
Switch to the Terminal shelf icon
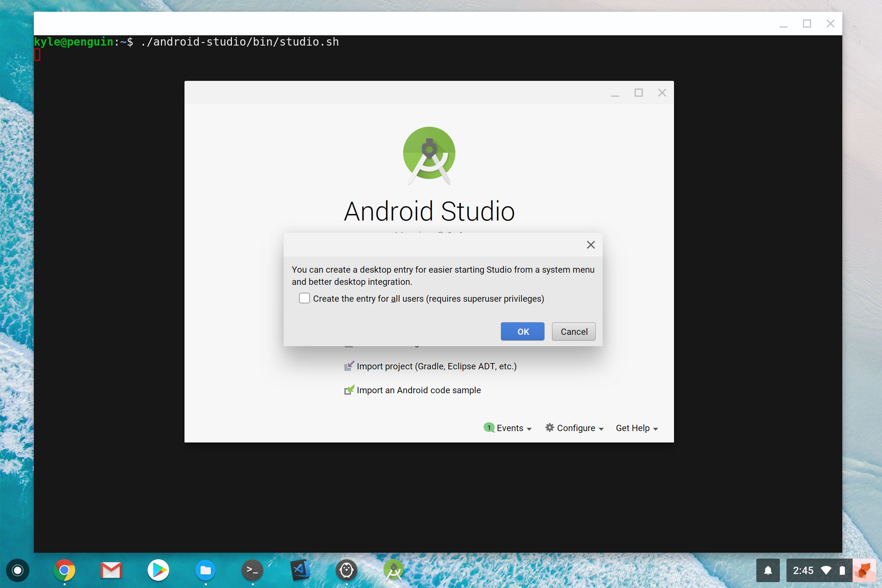[252, 570]
